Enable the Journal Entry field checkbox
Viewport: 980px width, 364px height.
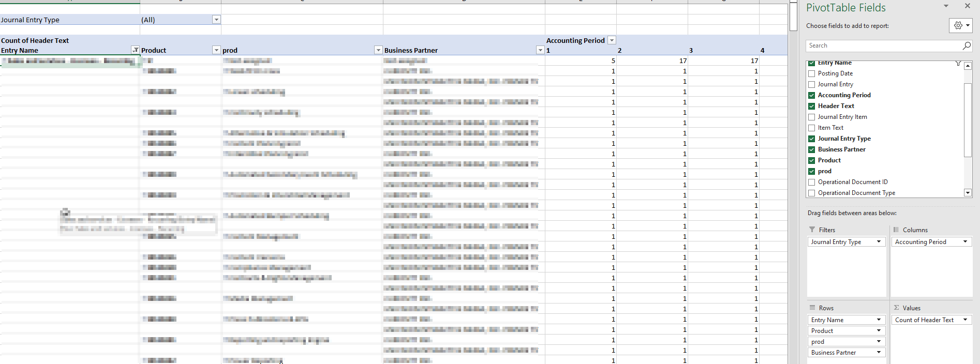pos(811,84)
